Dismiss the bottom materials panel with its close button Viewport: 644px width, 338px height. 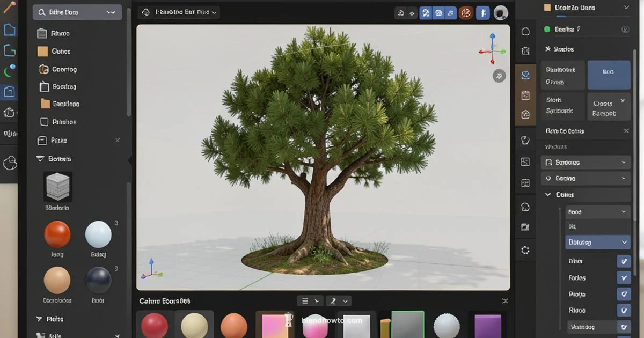(504, 301)
